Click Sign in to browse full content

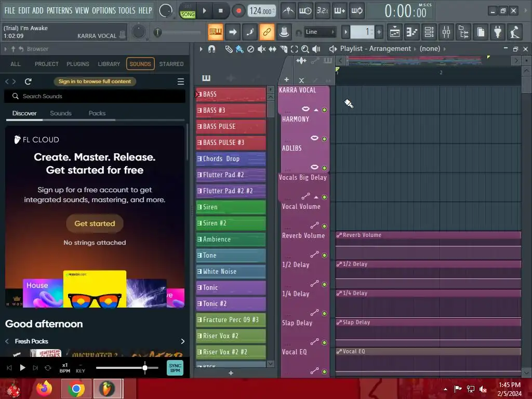coord(95,82)
